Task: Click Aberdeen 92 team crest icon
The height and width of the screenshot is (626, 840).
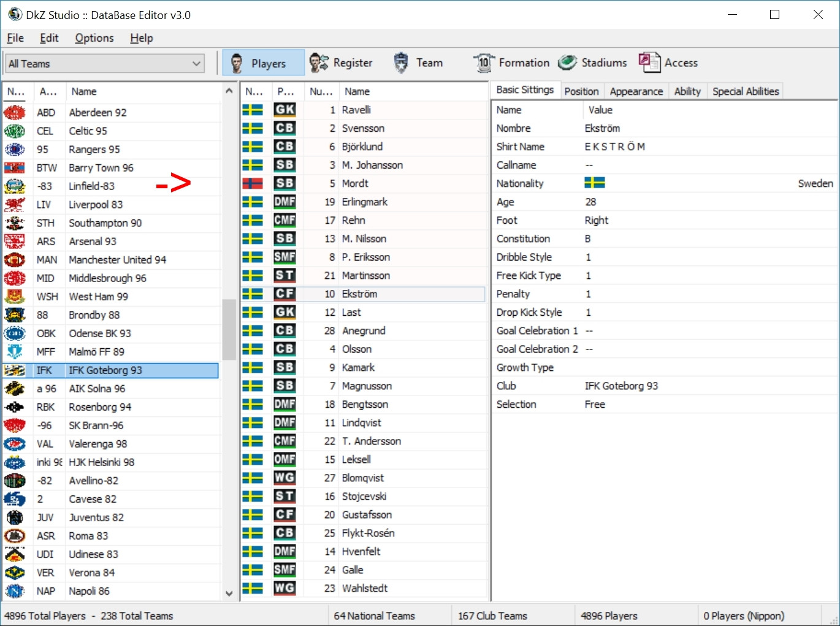Action: click(15, 113)
